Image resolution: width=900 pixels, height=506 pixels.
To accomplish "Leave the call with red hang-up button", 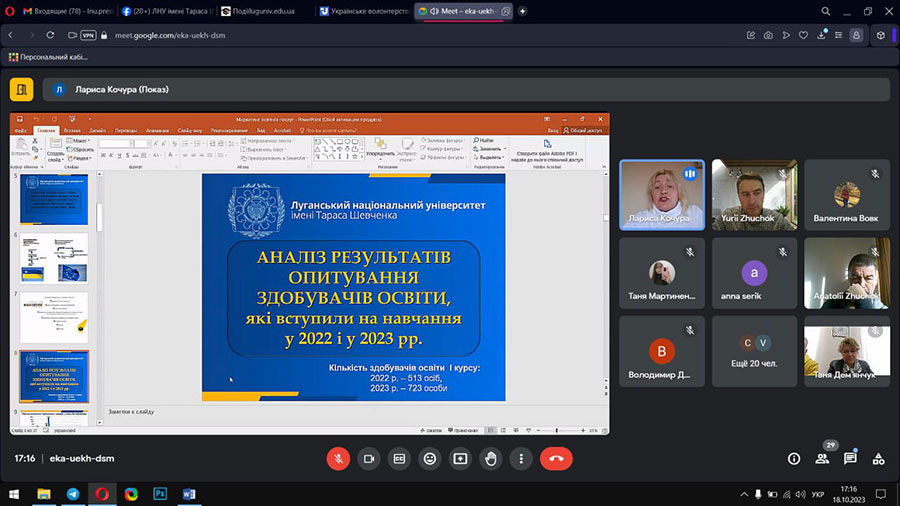I will (556, 458).
